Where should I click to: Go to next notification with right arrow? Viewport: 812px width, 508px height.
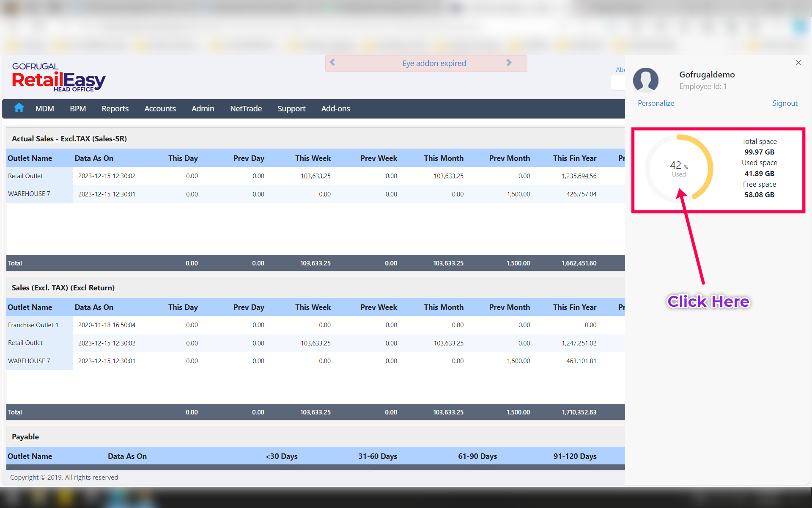tap(509, 63)
